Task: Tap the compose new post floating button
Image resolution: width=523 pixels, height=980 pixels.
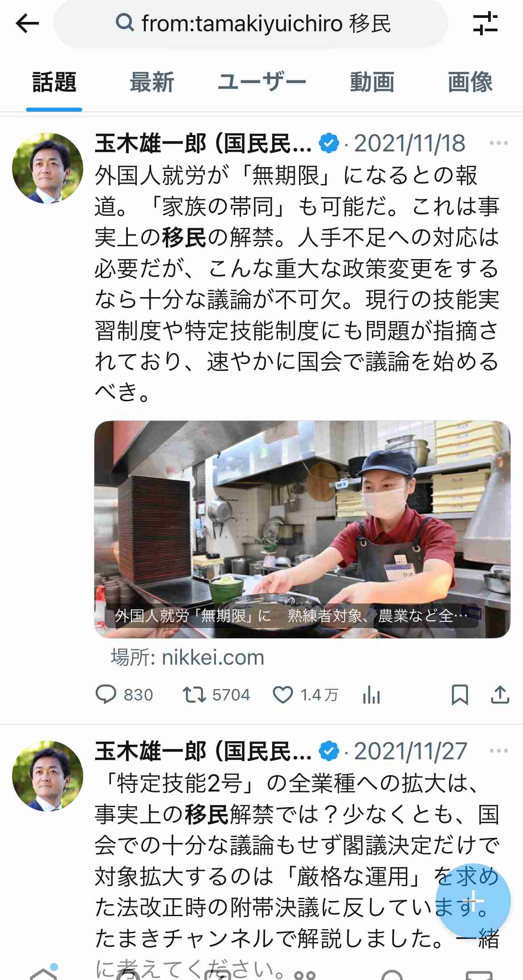Action: (473, 900)
